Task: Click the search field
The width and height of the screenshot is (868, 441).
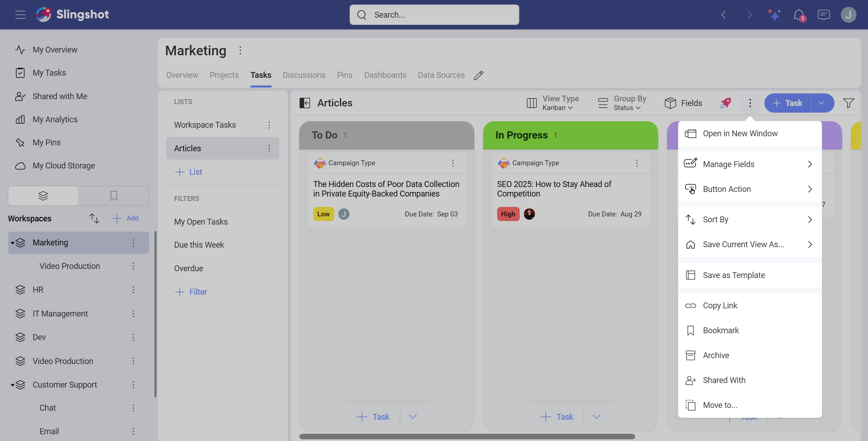Action: click(434, 14)
